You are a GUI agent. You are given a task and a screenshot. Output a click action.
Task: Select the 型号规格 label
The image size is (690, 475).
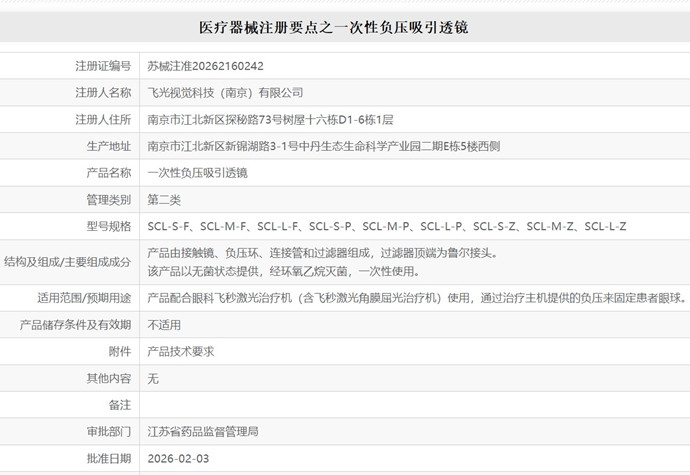click(109, 226)
